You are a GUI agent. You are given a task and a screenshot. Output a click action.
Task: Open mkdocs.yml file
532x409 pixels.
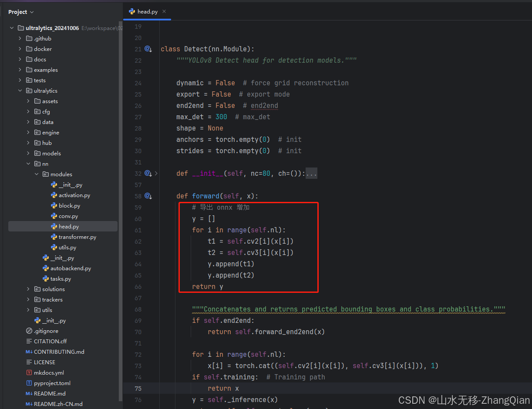click(49, 372)
